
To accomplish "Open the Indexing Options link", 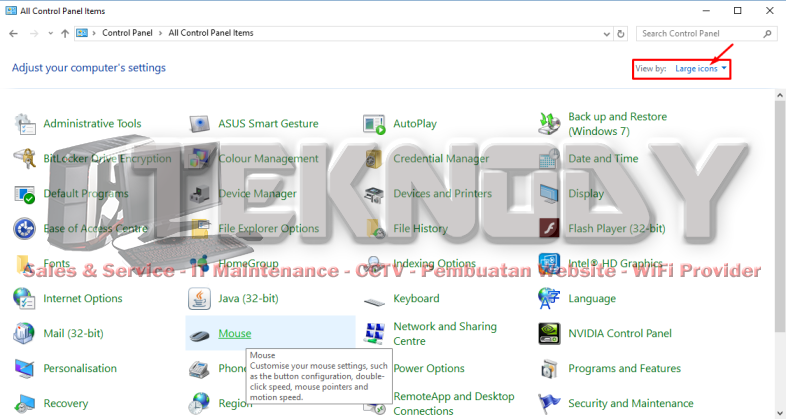I will tap(435, 264).
